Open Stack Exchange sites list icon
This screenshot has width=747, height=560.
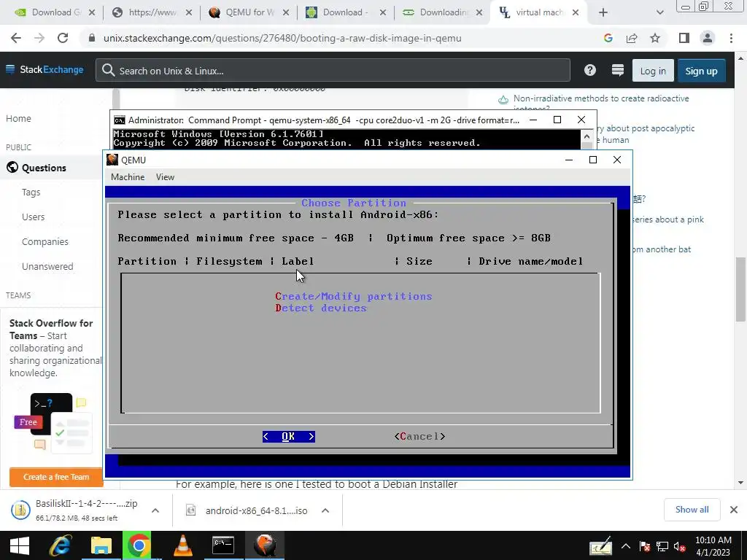click(x=617, y=71)
